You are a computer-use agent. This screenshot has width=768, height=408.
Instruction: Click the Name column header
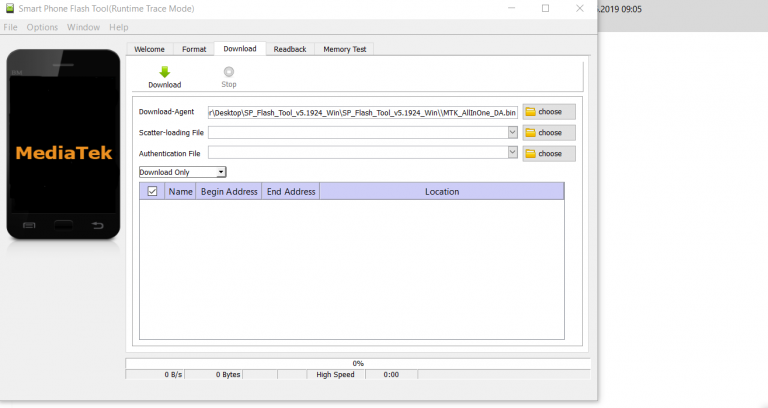click(180, 192)
